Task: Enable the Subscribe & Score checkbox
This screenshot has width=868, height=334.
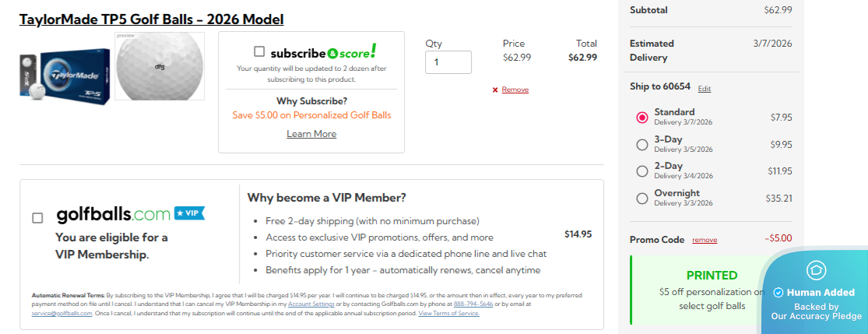Action: coord(259,51)
